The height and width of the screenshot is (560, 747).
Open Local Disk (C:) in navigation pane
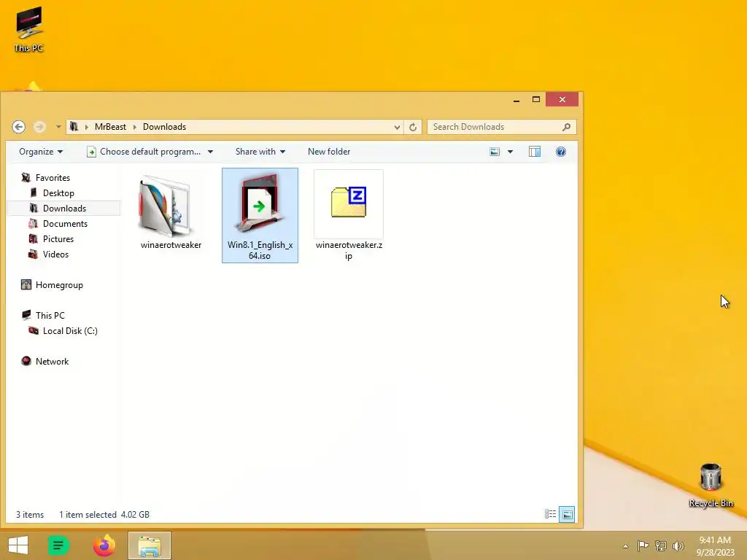pos(70,330)
